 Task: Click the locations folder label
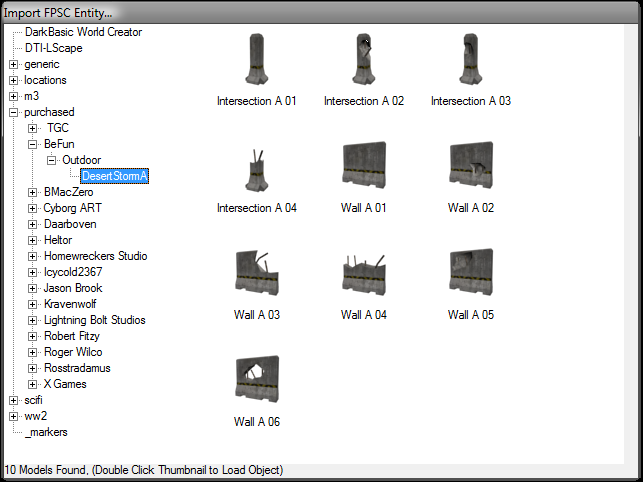point(45,80)
